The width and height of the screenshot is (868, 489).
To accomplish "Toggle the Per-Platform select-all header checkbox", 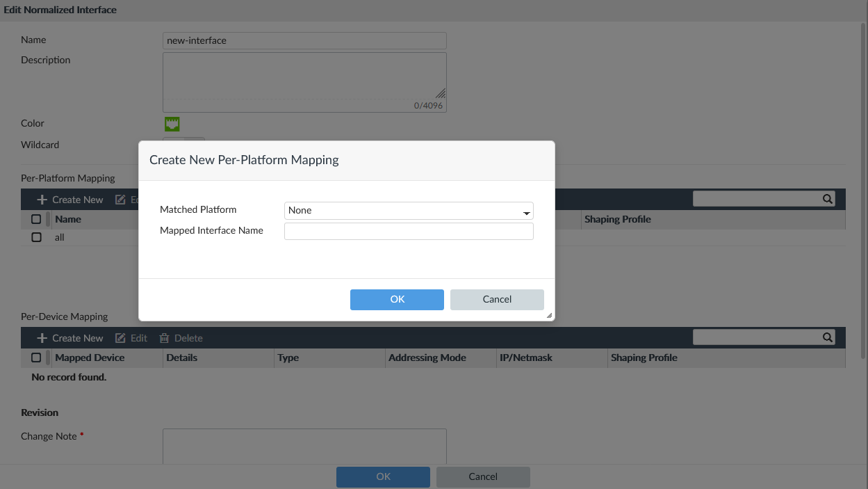I will [x=36, y=219].
